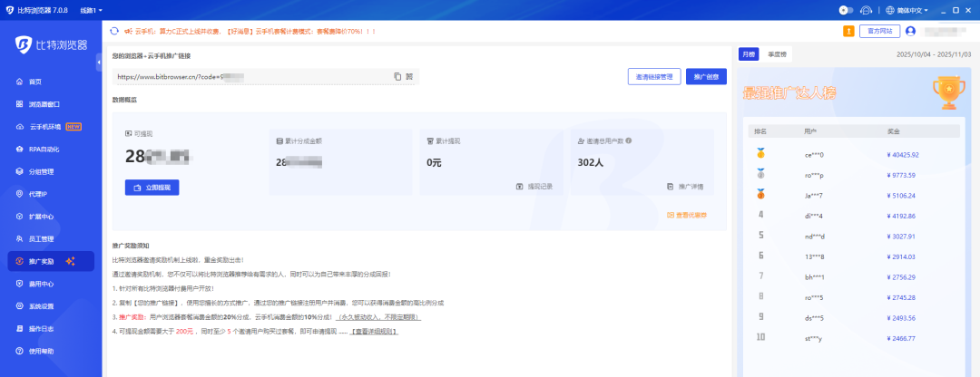Viewport: 980px width, 377px height.
Task: Open 查看优惠券 coupon link
Action: pos(688,215)
